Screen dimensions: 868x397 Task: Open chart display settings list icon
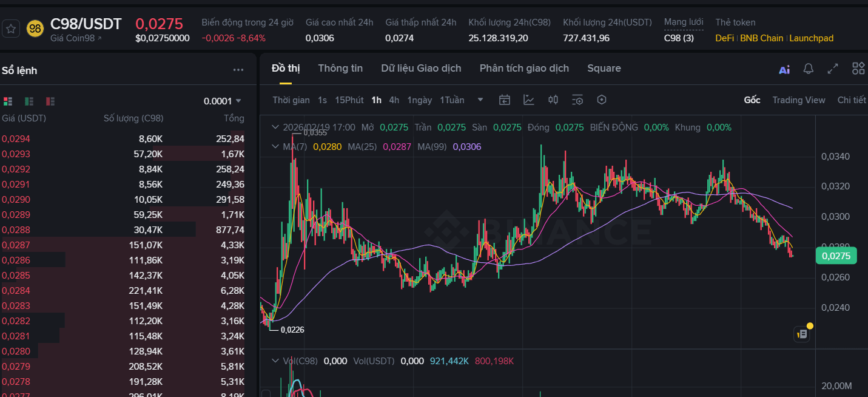577,100
